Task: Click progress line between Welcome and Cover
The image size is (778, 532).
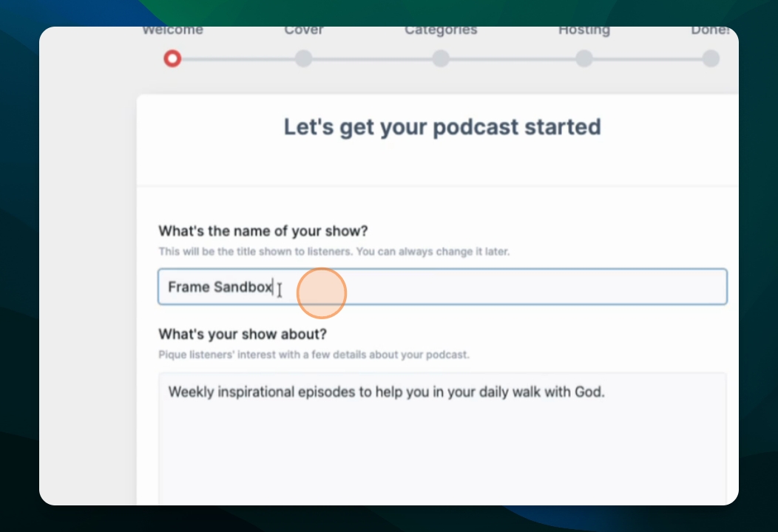Action: (238, 59)
